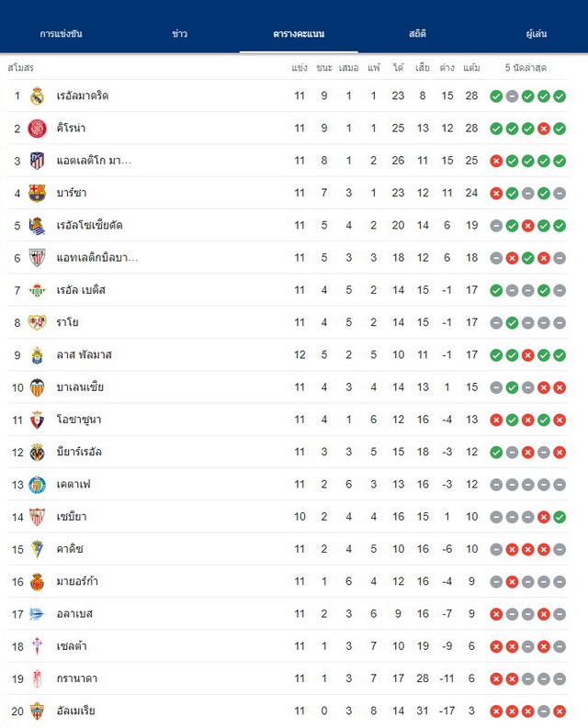Open team link เรอัลมาดริด
The width and height of the screenshot is (588, 728).
click(83, 95)
